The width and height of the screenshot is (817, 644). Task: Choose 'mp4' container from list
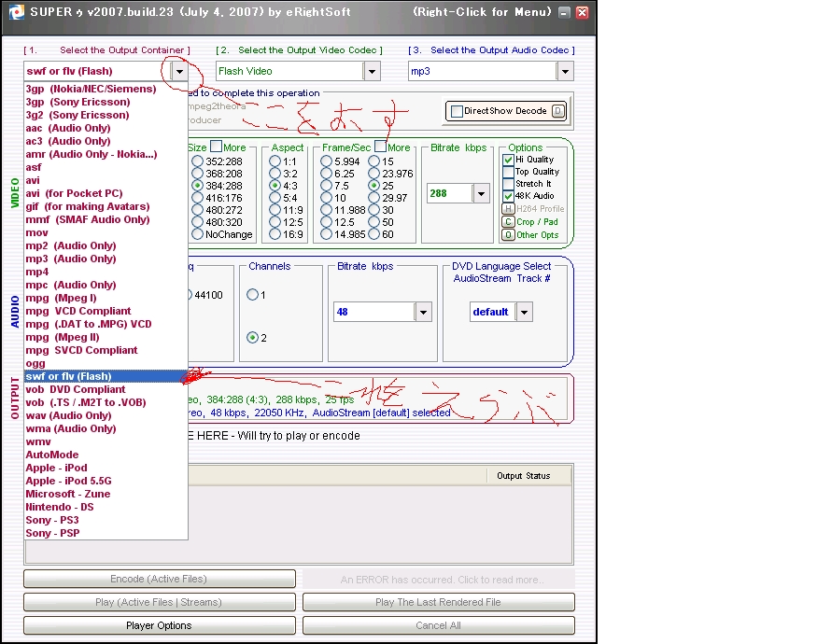point(106,272)
